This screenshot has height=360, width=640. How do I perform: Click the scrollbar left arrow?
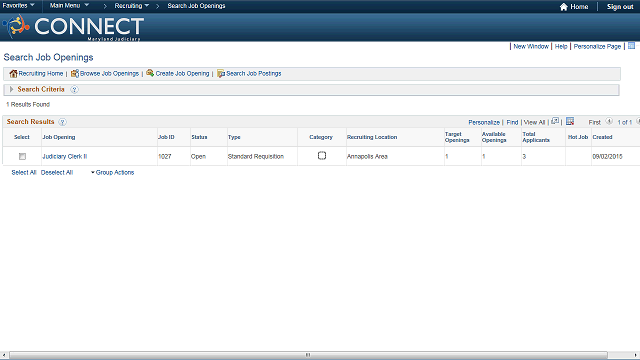pyautogui.click(x=4, y=356)
